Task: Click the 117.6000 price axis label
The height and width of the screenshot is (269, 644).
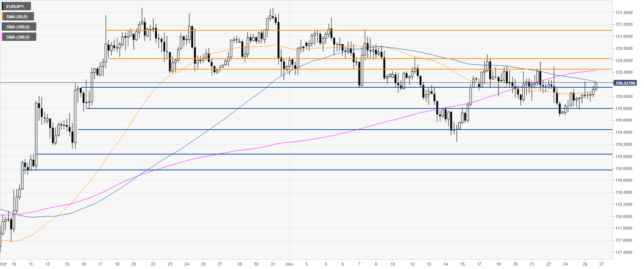Action: [625, 240]
